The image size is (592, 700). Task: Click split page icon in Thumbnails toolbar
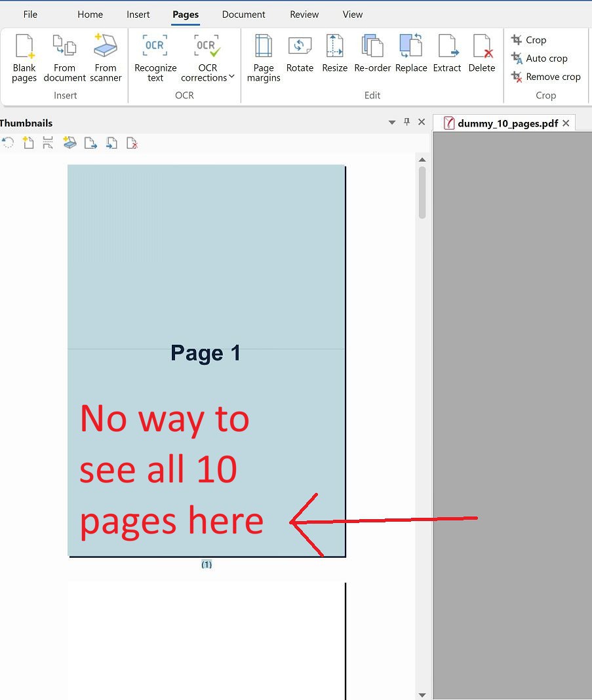[x=48, y=143]
